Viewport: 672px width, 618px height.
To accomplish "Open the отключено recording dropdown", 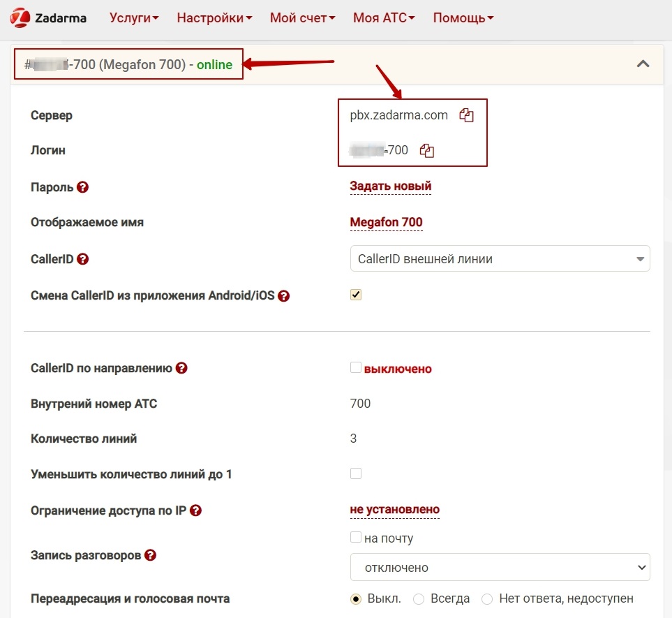I will click(500, 567).
